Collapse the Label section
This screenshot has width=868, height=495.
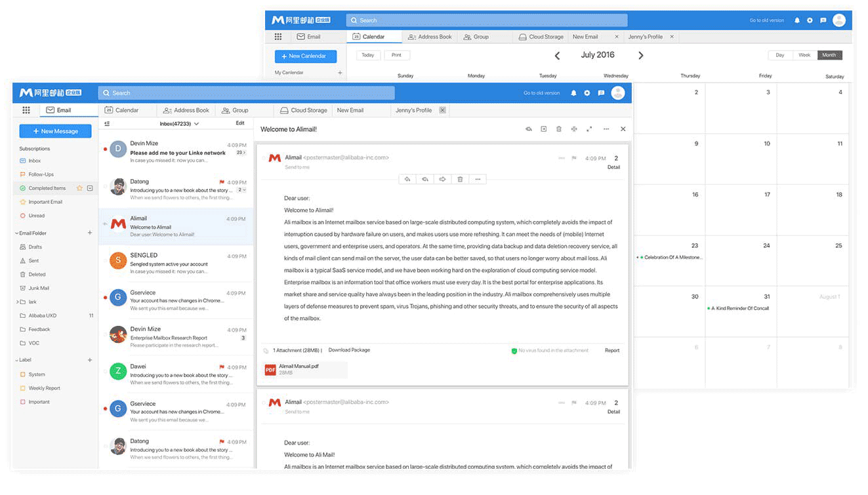click(16, 360)
